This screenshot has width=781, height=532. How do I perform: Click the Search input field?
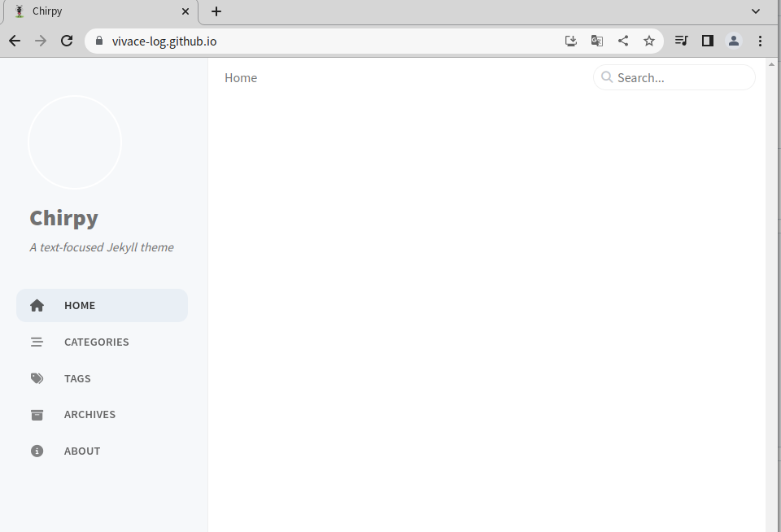[x=674, y=78]
